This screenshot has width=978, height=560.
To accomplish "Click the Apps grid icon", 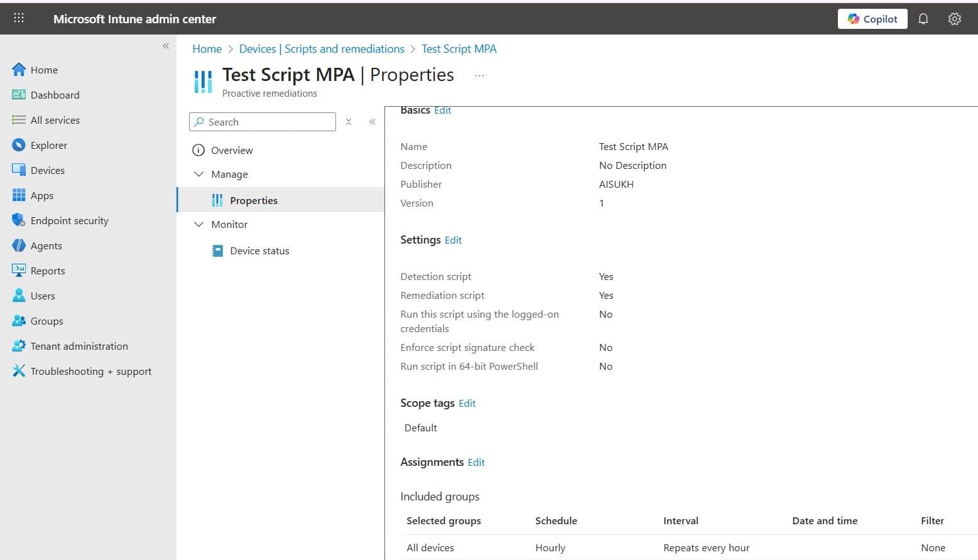I will (19, 195).
